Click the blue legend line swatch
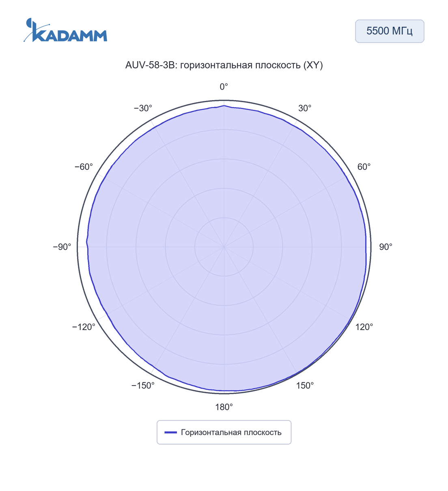The height and width of the screenshot is (491, 448). (171, 433)
